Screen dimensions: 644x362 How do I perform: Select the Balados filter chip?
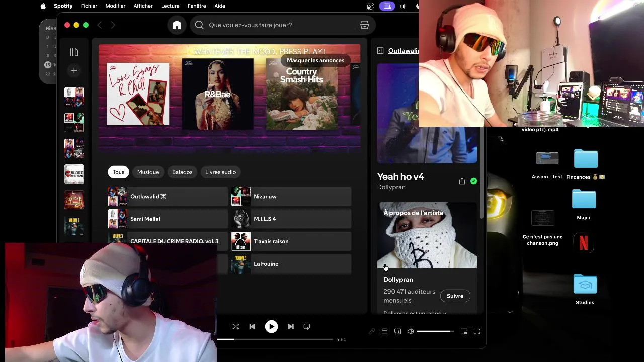(182, 172)
